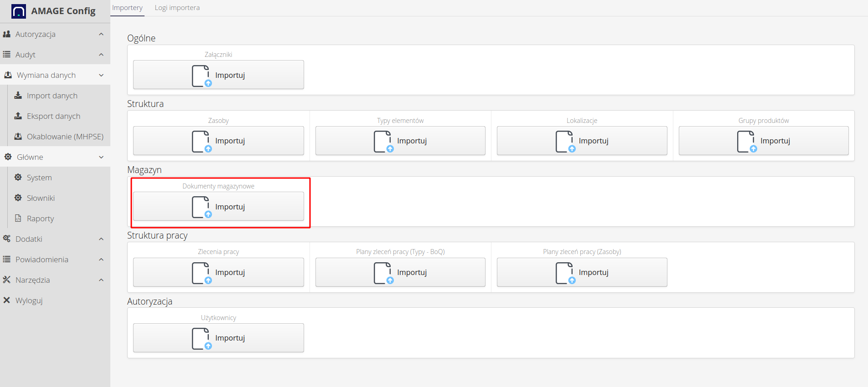Collapse the Wymiana danych section chevron

(x=101, y=75)
